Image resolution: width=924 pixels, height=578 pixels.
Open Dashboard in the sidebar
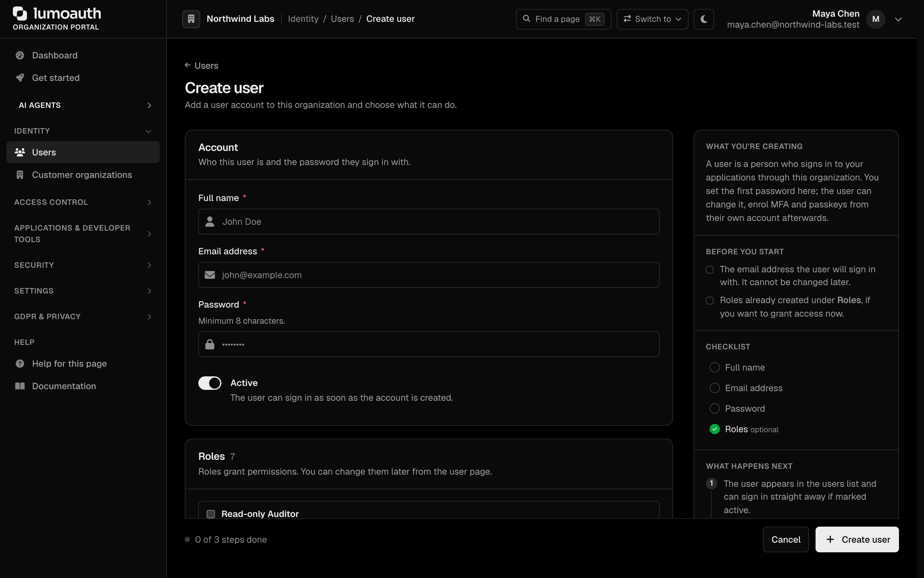point(83,56)
